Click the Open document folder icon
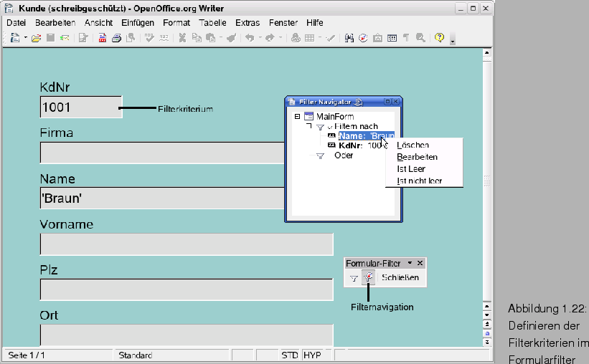The image size is (589, 364). click(x=36, y=38)
